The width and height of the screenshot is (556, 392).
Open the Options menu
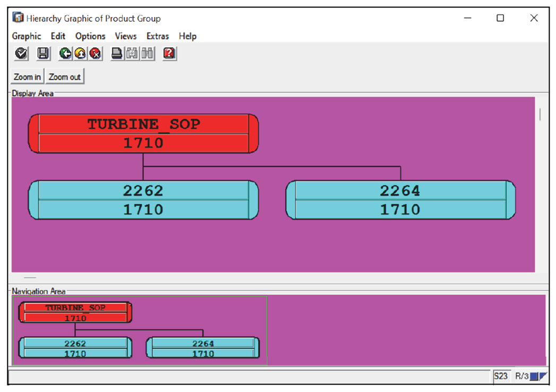[90, 36]
